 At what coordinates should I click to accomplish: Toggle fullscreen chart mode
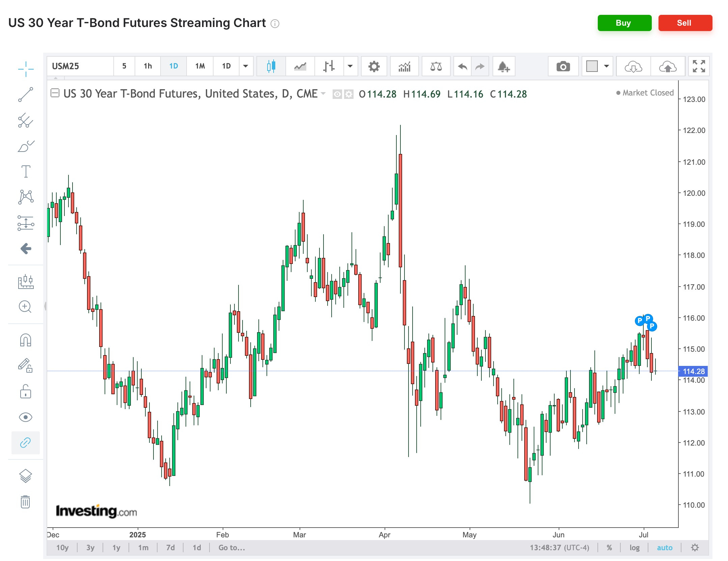tap(699, 66)
